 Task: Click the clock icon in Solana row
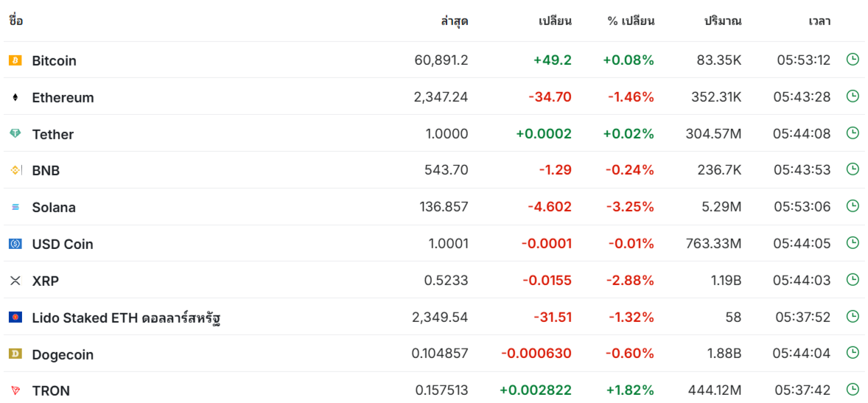853,206
